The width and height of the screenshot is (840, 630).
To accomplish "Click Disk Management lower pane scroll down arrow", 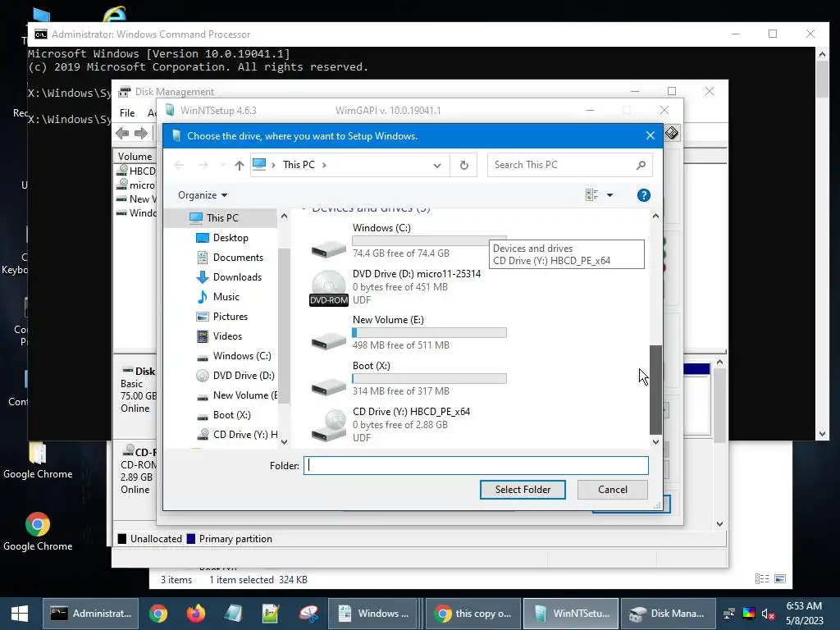I will point(719,524).
